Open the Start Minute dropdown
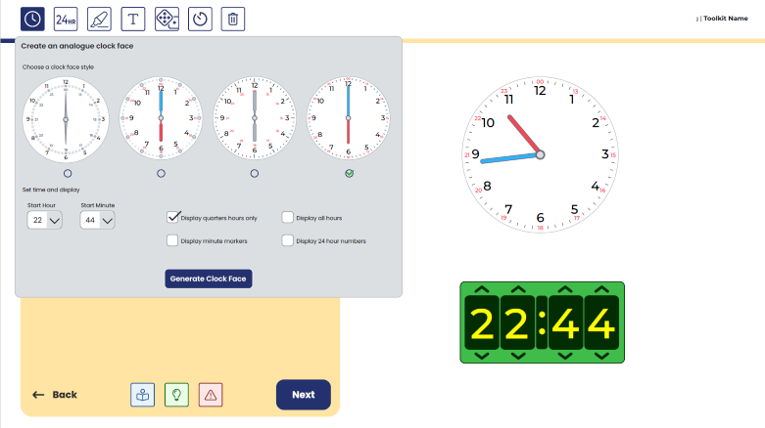The image size is (765, 428). (x=98, y=220)
